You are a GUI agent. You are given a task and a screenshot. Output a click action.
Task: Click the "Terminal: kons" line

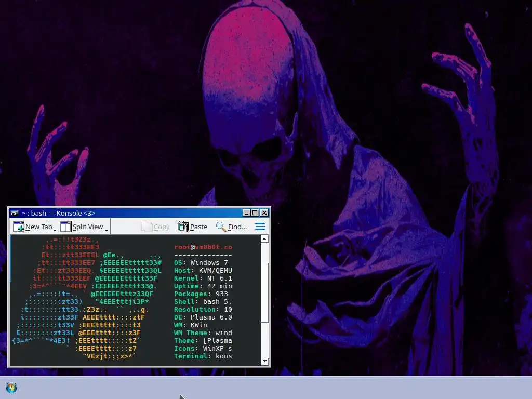pos(203,356)
